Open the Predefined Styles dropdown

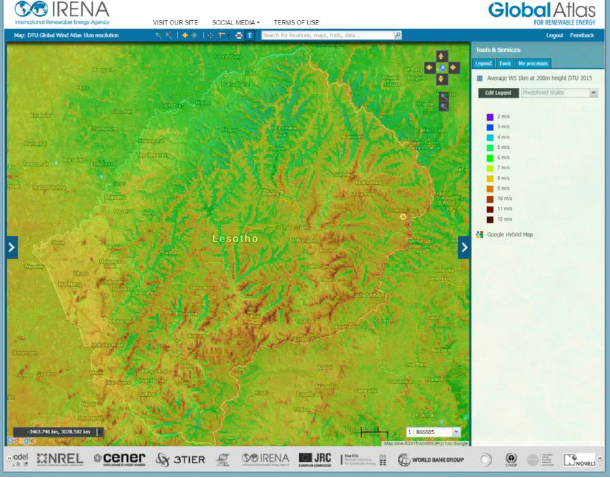593,92
